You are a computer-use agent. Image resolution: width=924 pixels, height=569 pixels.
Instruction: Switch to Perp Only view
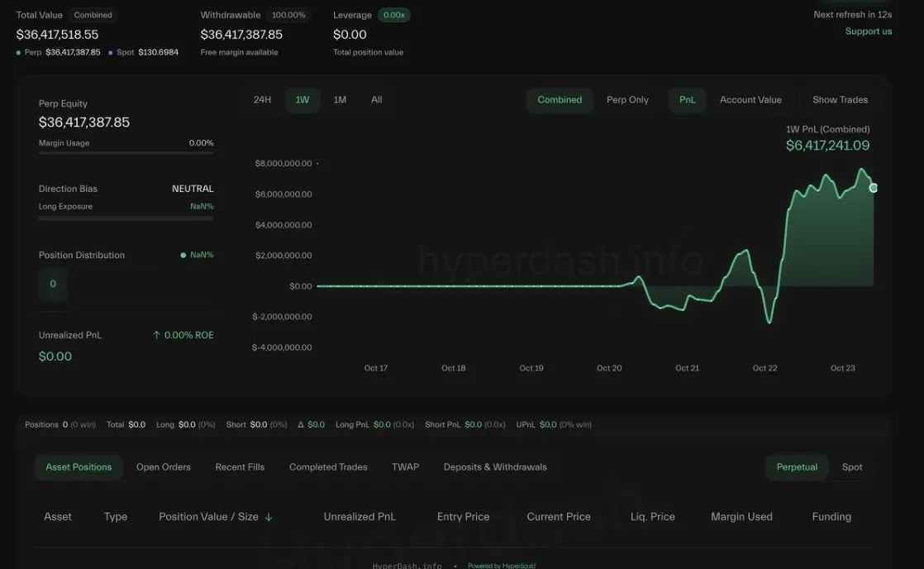[x=628, y=98]
